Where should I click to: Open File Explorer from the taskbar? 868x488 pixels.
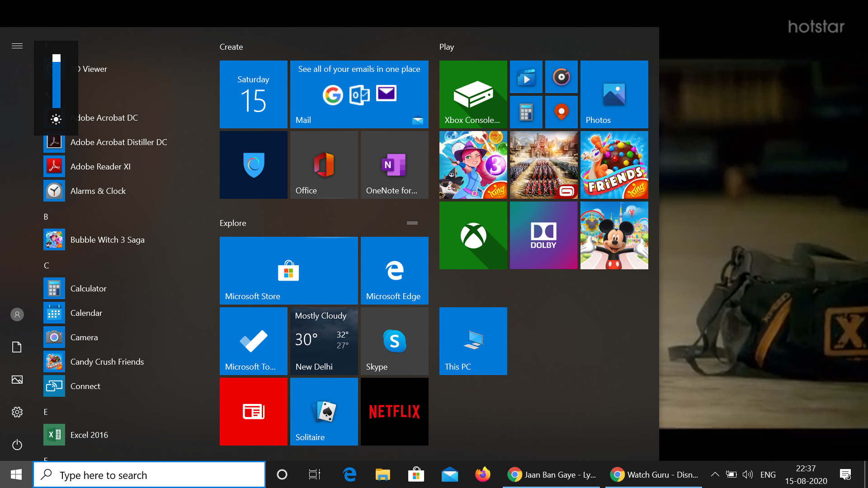point(382,474)
